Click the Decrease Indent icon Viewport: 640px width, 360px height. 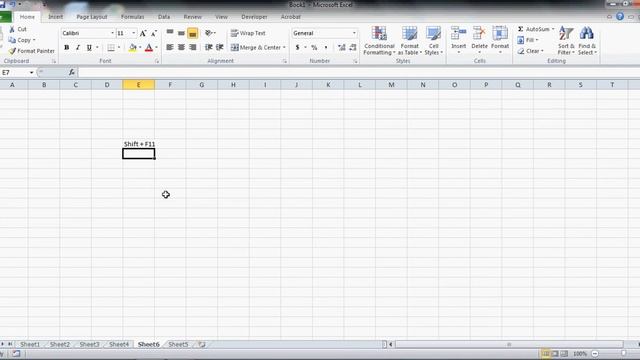pyautogui.click(x=209, y=47)
